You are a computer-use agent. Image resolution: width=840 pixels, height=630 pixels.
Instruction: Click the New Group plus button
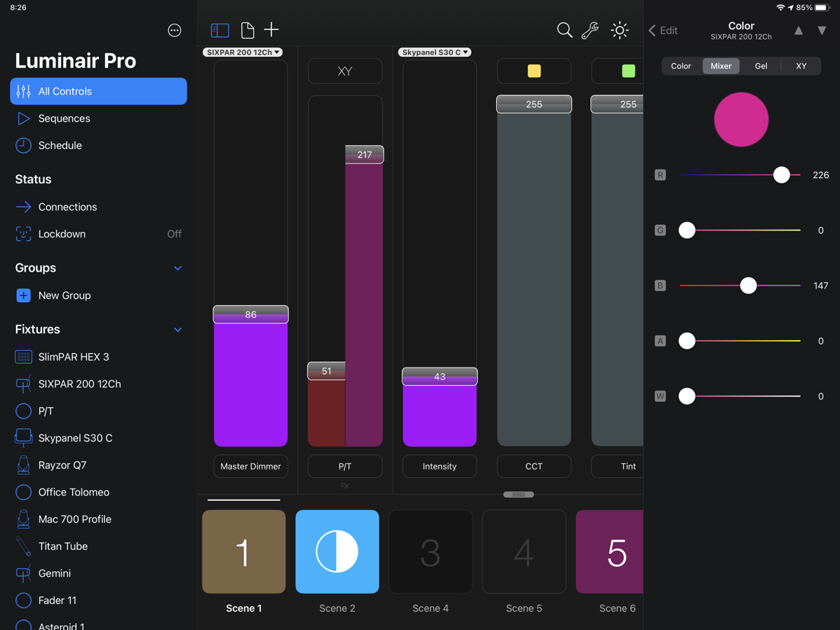(24, 295)
